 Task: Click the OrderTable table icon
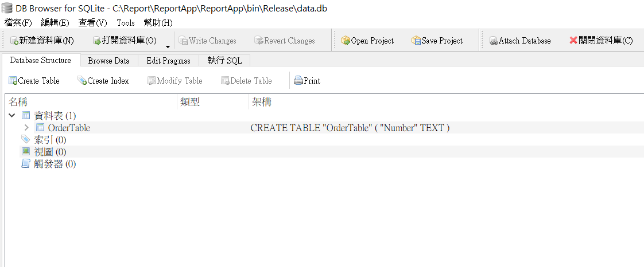(x=40, y=128)
